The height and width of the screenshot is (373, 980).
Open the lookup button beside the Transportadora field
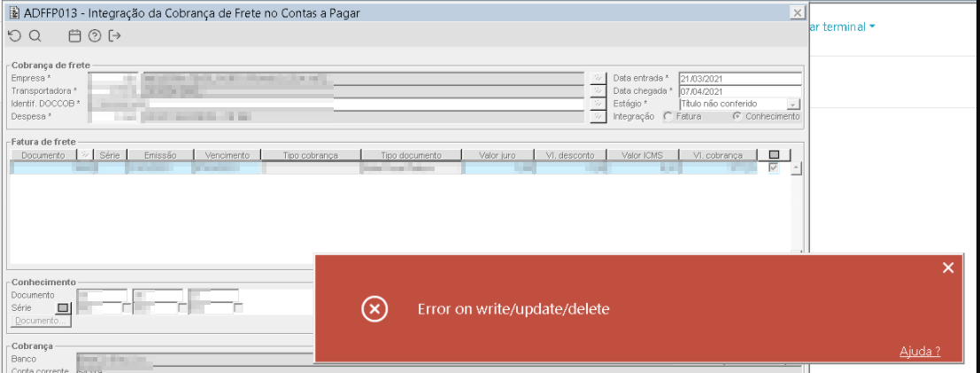[598, 90]
